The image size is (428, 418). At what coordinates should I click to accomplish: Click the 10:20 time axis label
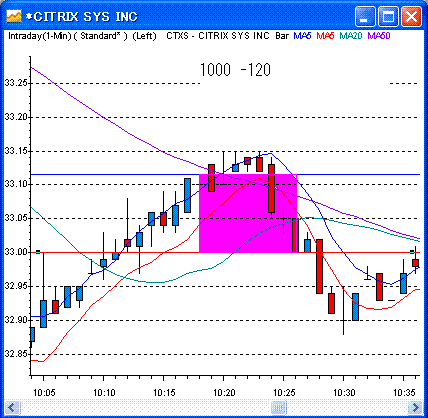point(224,393)
